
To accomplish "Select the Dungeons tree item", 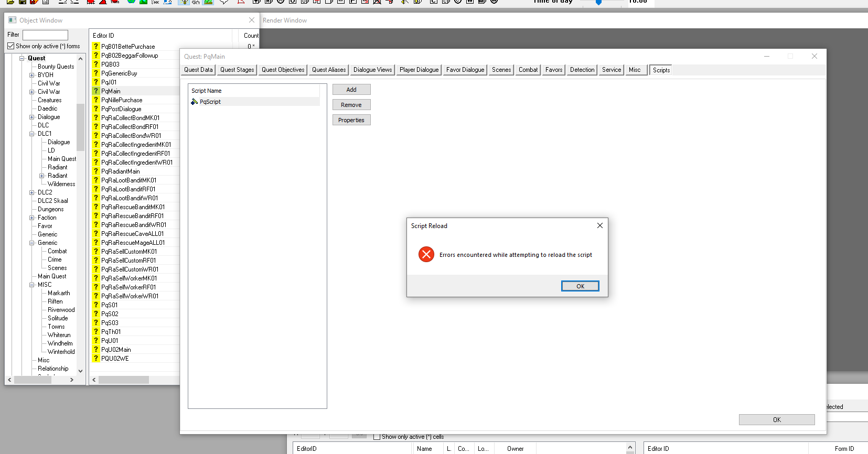I will [50, 209].
